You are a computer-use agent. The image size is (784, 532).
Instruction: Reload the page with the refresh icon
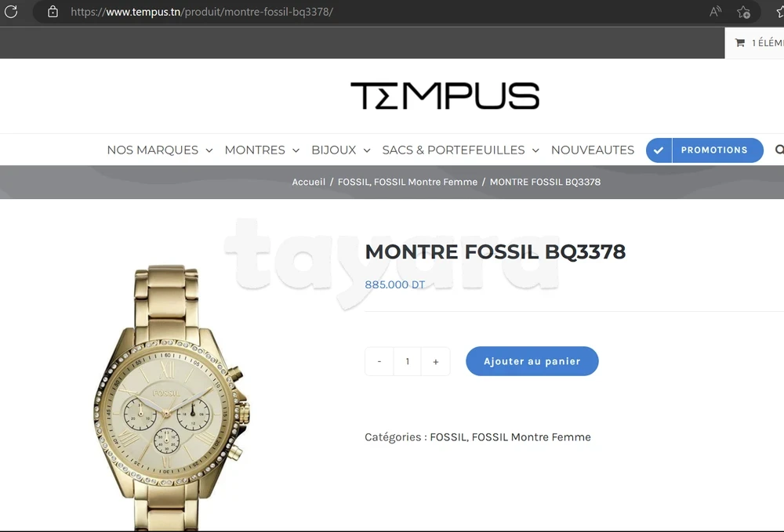click(11, 12)
